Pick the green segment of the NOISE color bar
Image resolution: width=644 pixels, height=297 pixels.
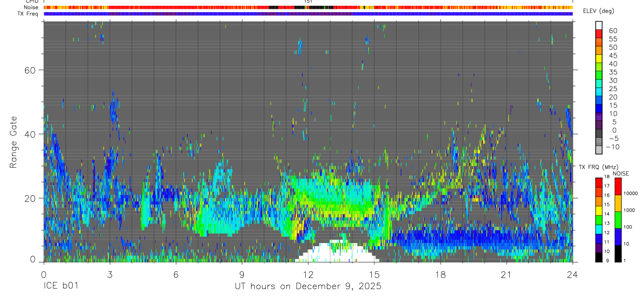click(618, 219)
